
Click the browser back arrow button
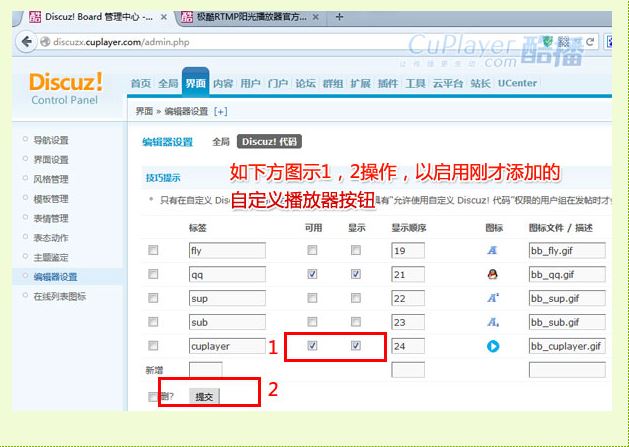[x=26, y=41]
